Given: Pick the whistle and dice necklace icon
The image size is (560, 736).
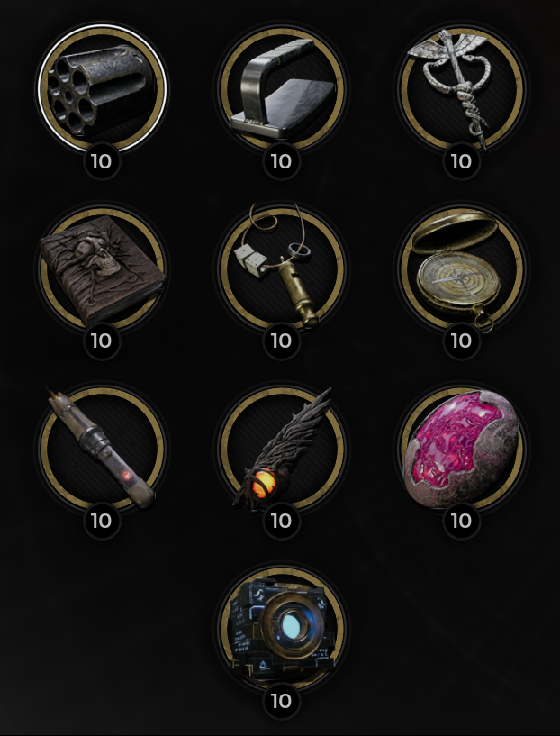Looking at the screenshot, I should click(x=282, y=268).
